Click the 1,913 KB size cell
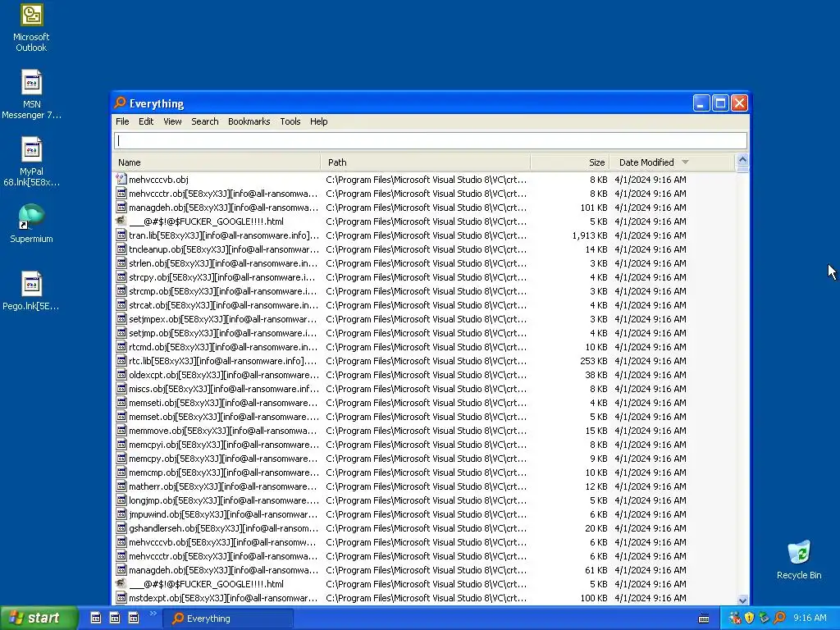840x630 pixels. (589, 235)
